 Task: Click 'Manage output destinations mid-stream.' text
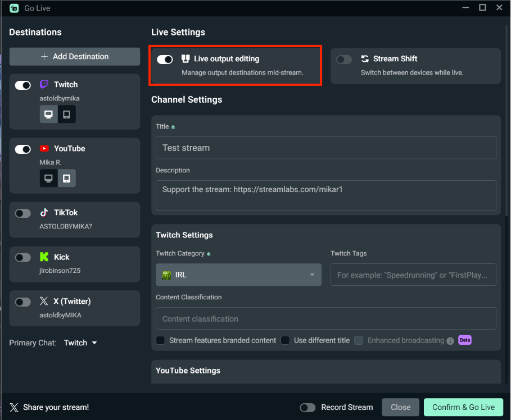tap(242, 72)
